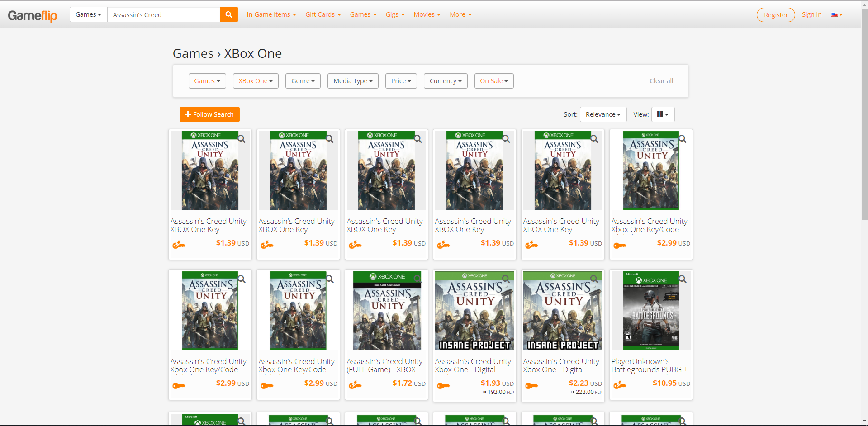Open the Price filter dropdown
Viewport: 868px width, 426px height.
pyautogui.click(x=401, y=81)
